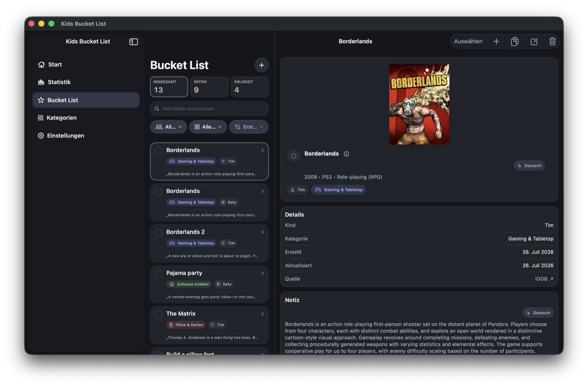The width and height of the screenshot is (588, 387).
Task: Expand chevron on Borderlands Tim card
Action: pyautogui.click(x=262, y=150)
